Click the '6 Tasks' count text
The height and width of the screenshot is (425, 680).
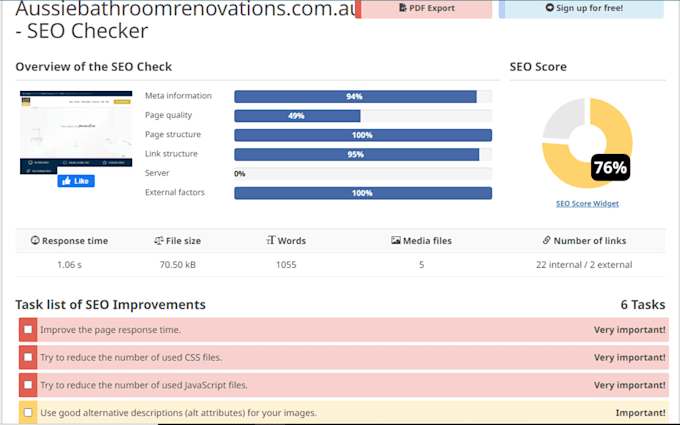click(x=643, y=304)
